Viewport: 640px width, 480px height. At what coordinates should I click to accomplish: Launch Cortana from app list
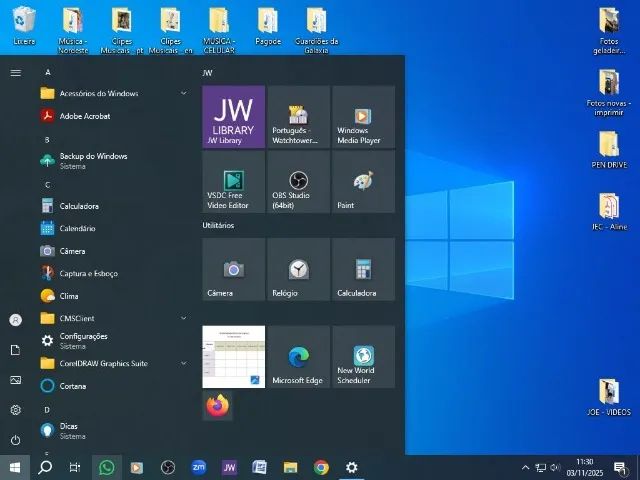pos(114,386)
